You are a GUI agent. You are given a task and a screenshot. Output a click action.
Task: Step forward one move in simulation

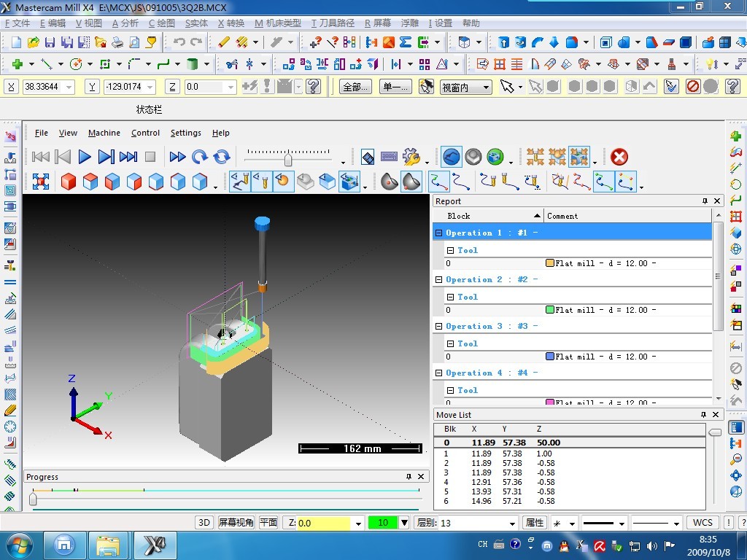(106, 157)
